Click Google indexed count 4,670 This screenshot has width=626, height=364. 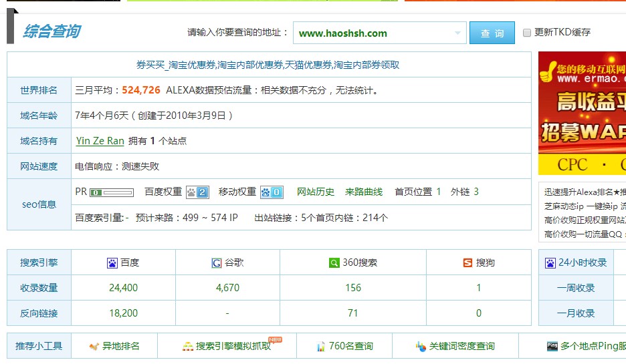227,288
